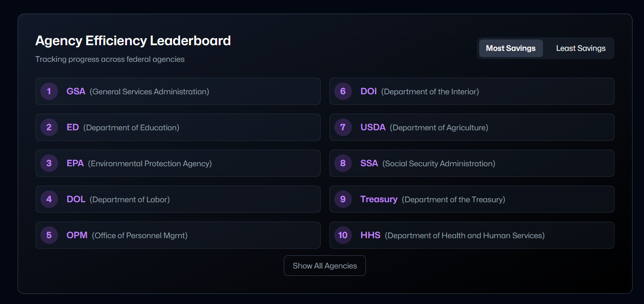This screenshot has width=644, height=304.
Task: Select the rank 3 badge beside EPA
Action: (49, 163)
